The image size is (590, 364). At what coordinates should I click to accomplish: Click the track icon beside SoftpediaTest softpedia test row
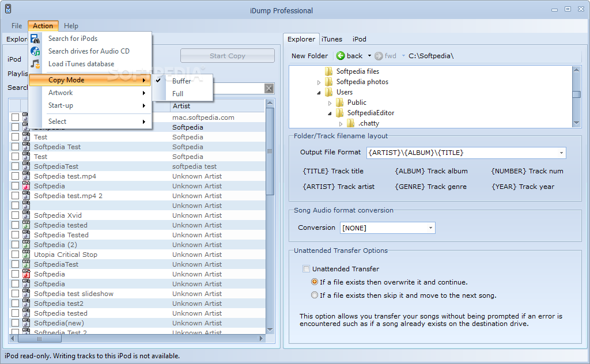(26, 166)
